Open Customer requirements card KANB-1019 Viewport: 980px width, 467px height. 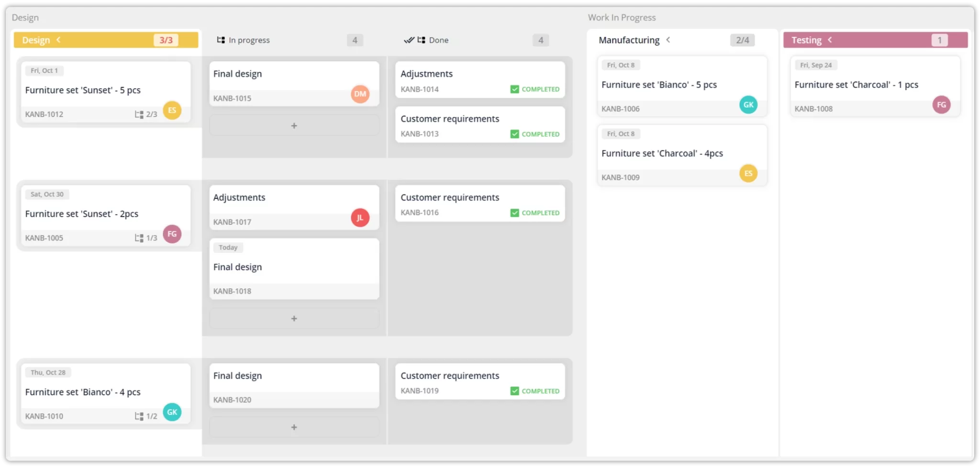coord(480,381)
